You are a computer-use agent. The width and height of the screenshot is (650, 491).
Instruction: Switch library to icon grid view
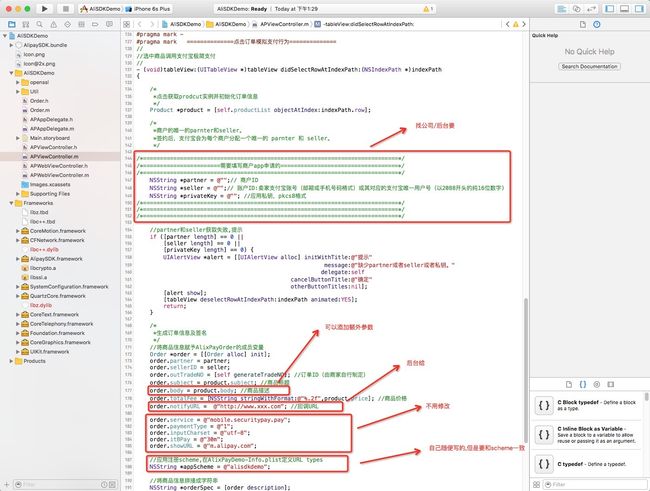tap(536, 484)
